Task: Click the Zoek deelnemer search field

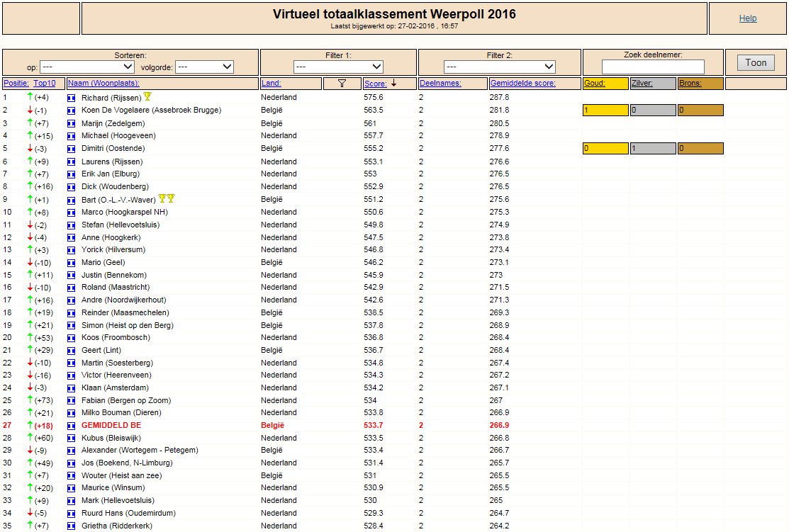Action: (x=653, y=67)
